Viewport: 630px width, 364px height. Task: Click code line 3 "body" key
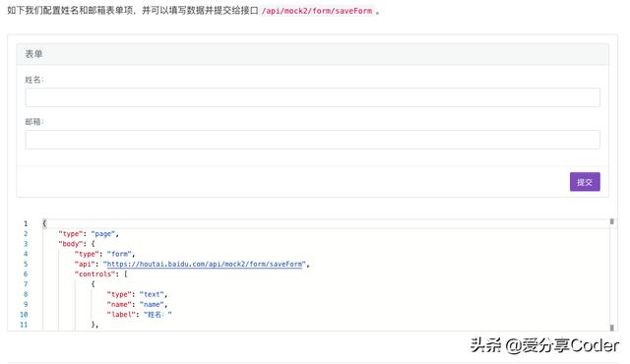[70, 244]
